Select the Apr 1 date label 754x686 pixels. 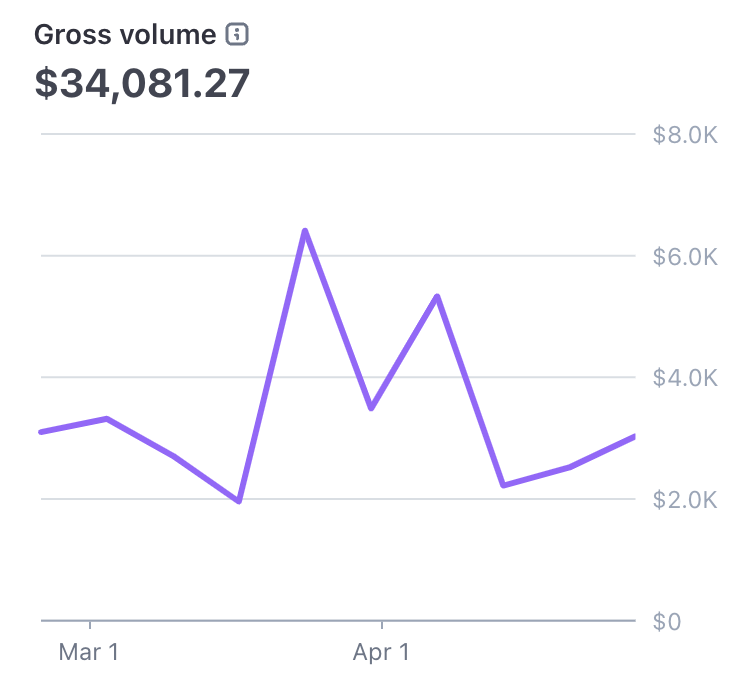coord(381,653)
